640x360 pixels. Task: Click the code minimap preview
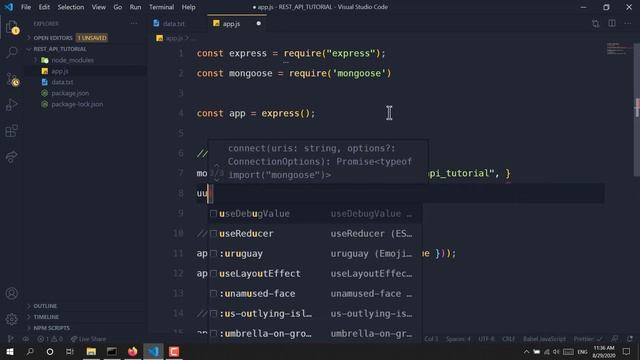coord(618,49)
